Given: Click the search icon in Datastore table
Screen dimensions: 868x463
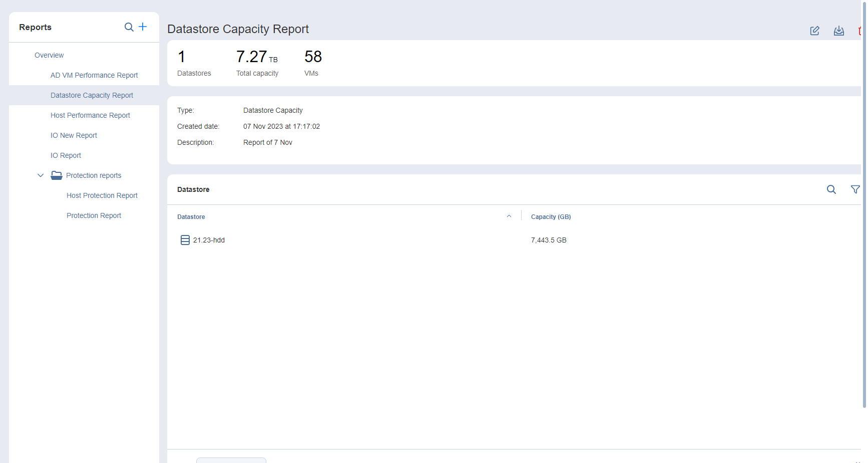Looking at the screenshot, I should (x=831, y=189).
